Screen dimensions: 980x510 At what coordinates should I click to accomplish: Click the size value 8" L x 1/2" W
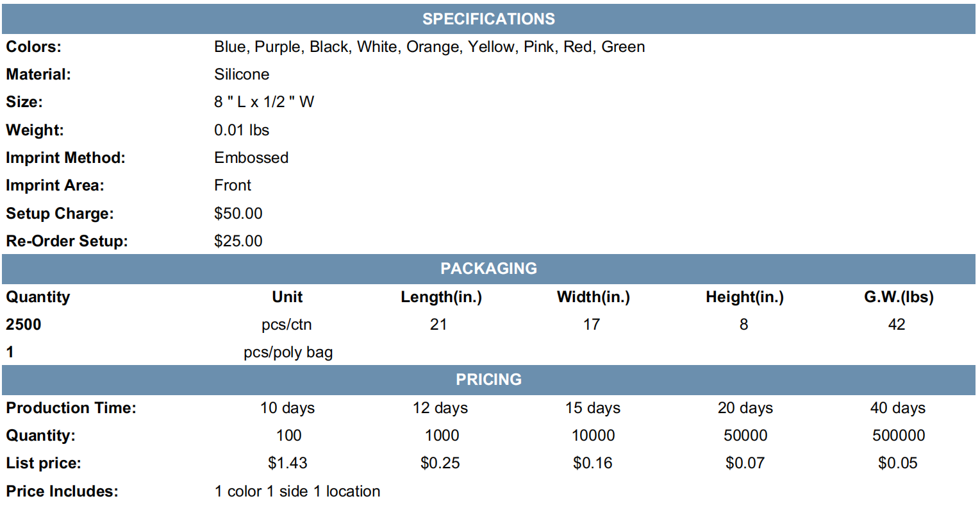pos(264,102)
